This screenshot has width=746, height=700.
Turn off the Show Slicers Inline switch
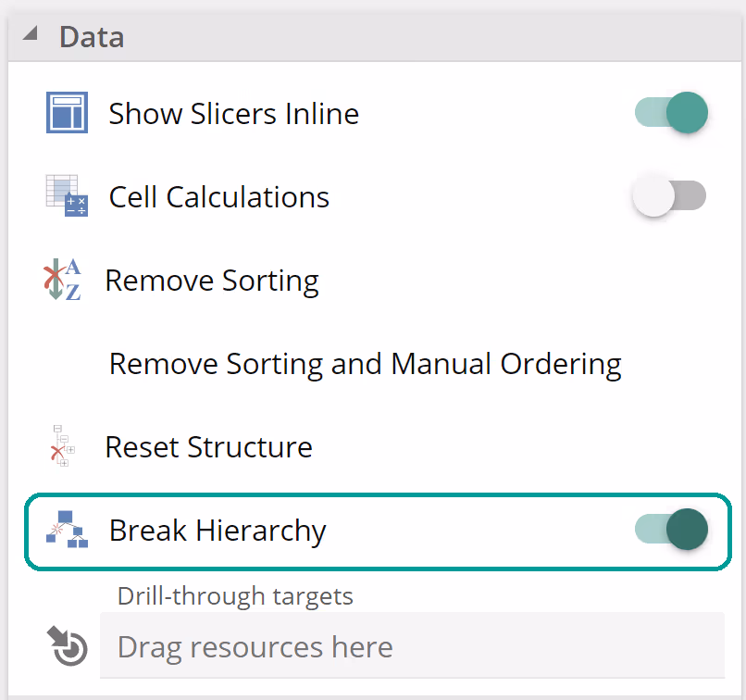(x=671, y=113)
